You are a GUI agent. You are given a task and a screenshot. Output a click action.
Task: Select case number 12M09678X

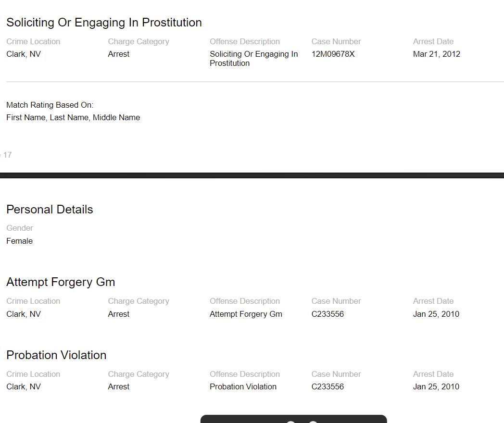(x=333, y=54)
